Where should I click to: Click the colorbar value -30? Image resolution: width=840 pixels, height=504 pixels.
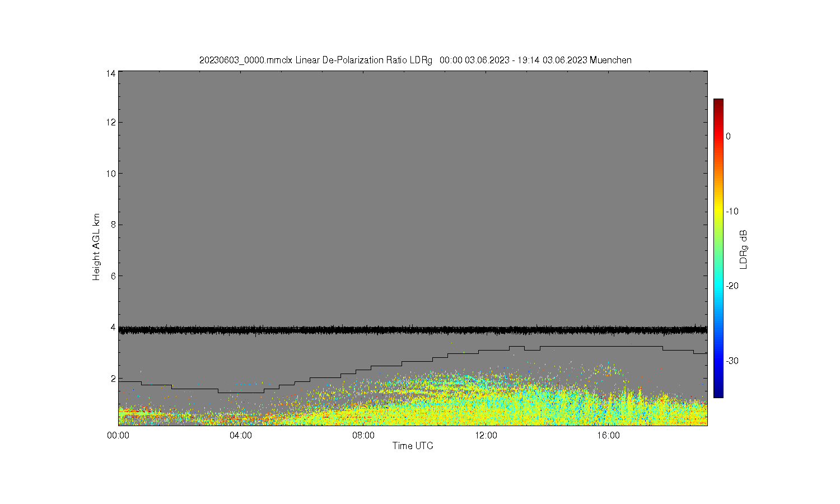[x=732, y=361]
